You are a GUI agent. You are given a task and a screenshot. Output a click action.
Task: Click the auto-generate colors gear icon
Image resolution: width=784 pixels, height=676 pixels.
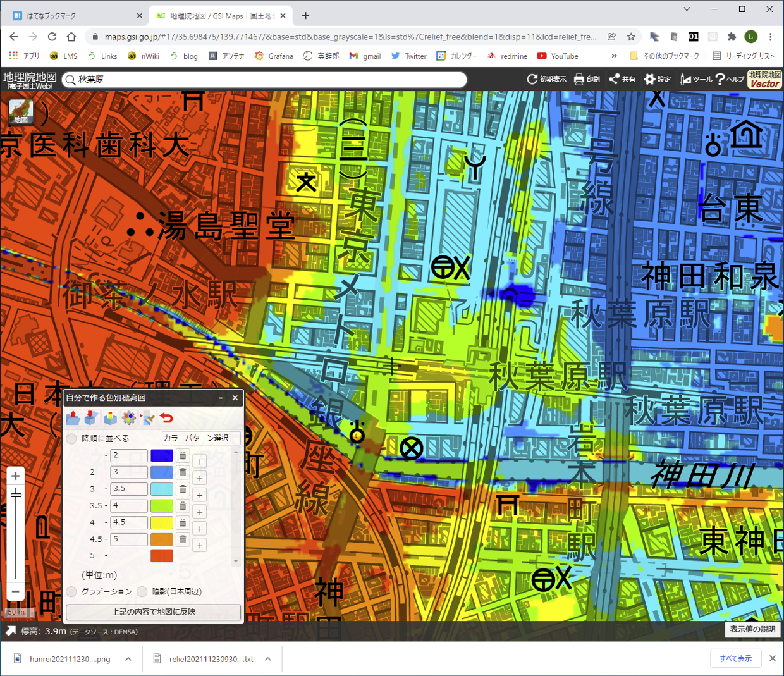[x=129, y=418]
